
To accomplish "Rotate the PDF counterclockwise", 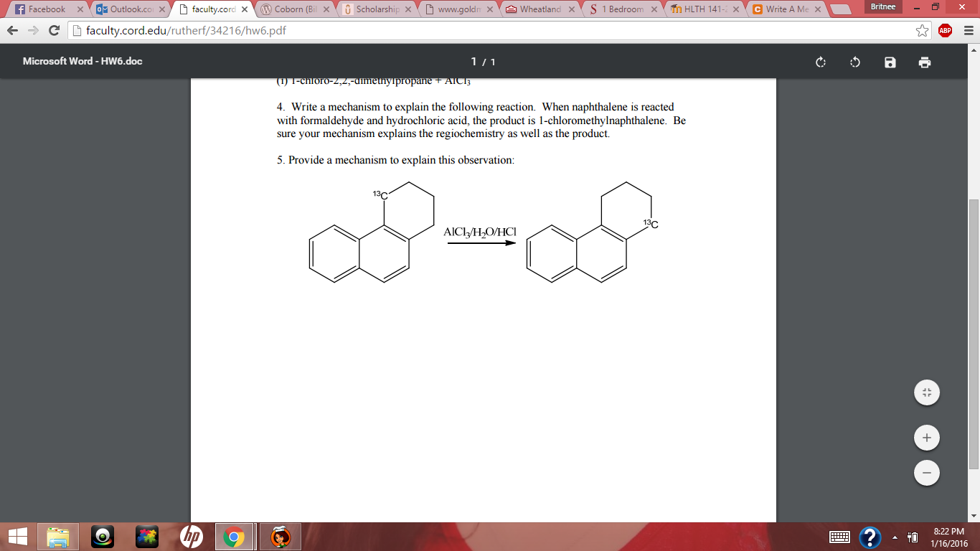I will tap(854, 62).
